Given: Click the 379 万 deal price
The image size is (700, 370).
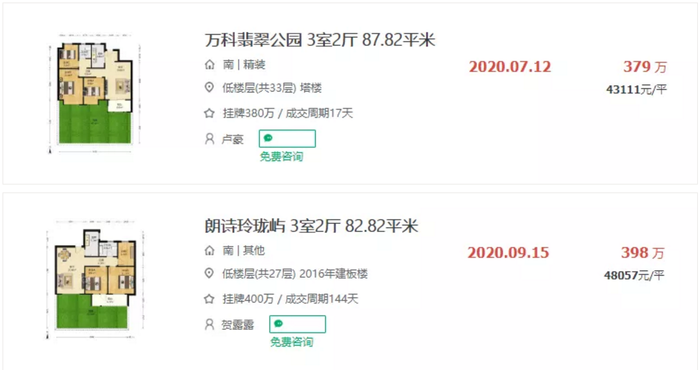Looking at the screenshot, I should [x=645, y=67].
